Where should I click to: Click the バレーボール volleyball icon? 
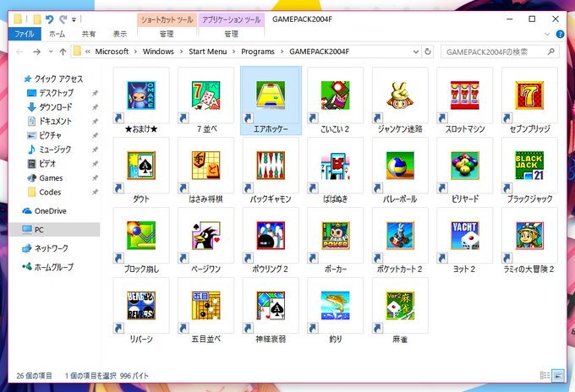click(400, 166)
